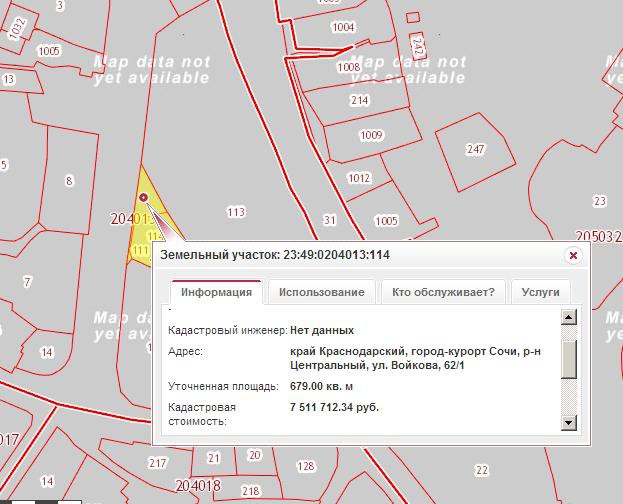623x504 pixels.
Task: Open the Услуги tab
Action: tap(540, 292)
